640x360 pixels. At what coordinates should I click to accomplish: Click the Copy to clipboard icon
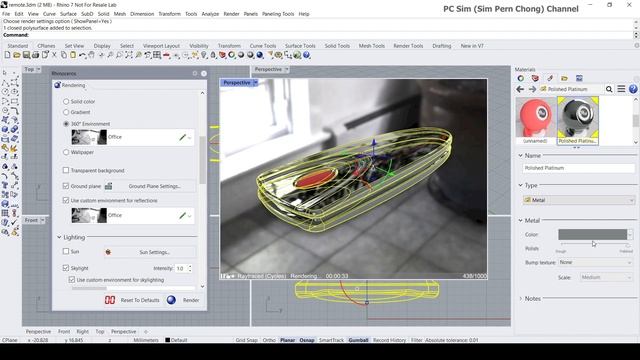point(64,55)
